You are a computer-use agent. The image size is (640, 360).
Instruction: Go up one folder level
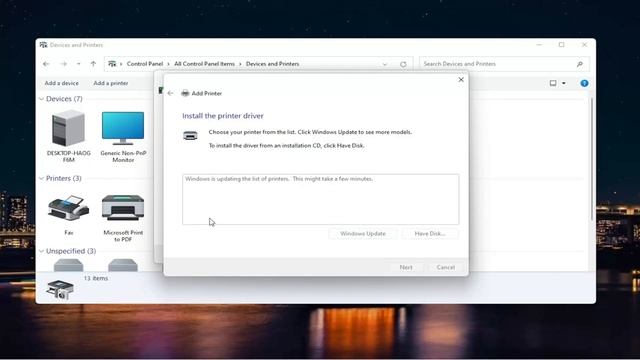click(x=93, y=64)
